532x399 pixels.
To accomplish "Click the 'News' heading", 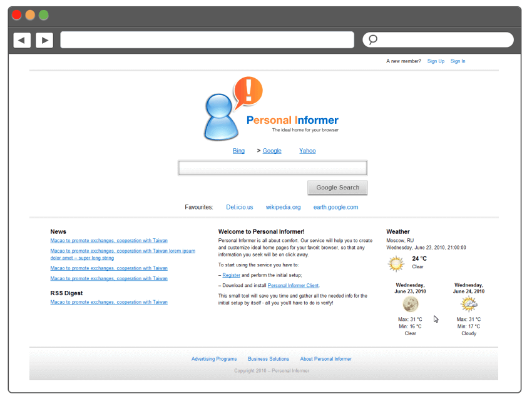I will tap(58, 231).
